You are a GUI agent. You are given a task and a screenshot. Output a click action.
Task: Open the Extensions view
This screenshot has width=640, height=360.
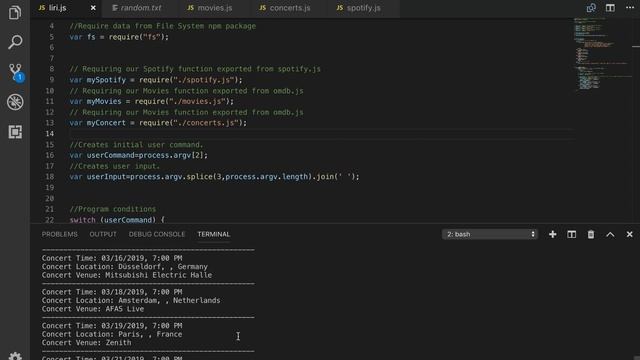(15, 132)
